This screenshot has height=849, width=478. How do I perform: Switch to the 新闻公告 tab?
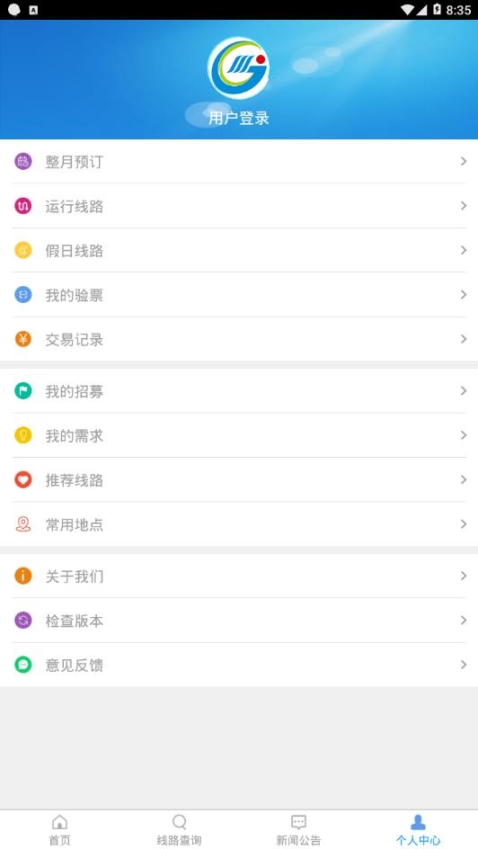click(x=299, y=830)
